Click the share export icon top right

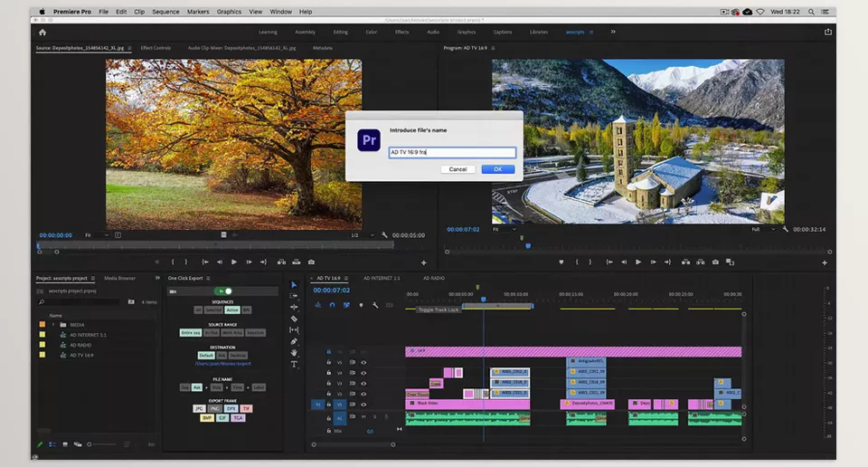point(827,33)
